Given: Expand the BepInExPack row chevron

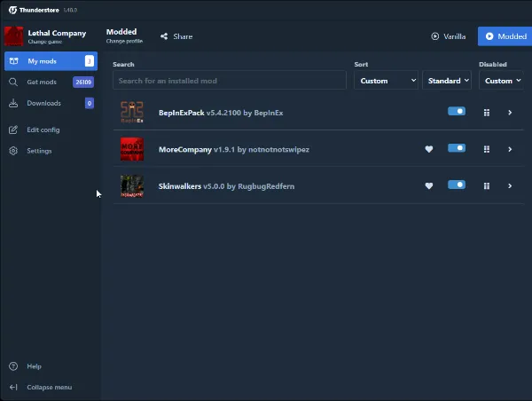Looking at the screenshot, I should pos(510,113).
